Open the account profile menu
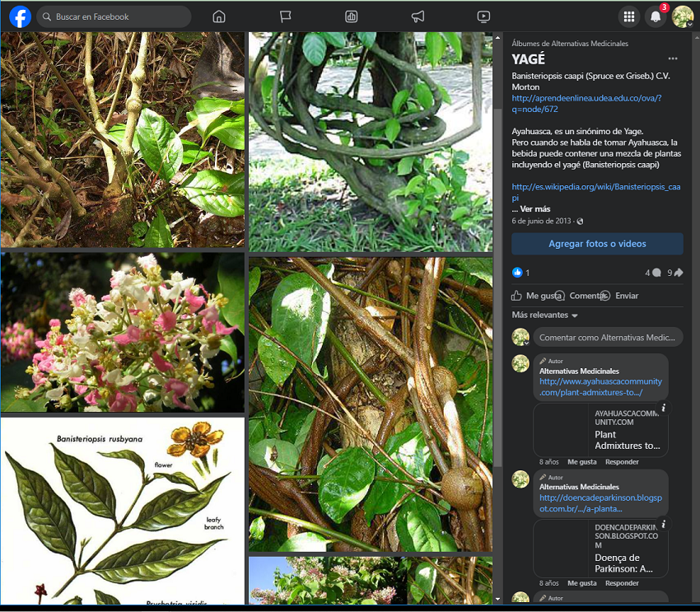700x612 pixels. click(x=683, y=16)
